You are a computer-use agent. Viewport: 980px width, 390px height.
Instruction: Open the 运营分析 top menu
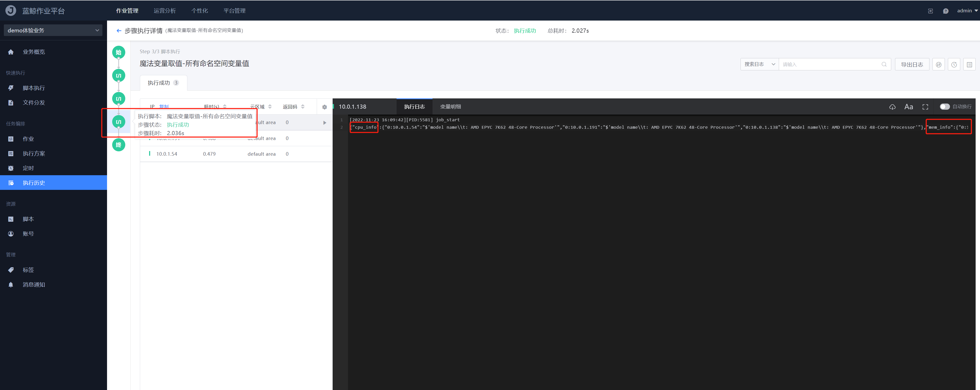point(165,11)
